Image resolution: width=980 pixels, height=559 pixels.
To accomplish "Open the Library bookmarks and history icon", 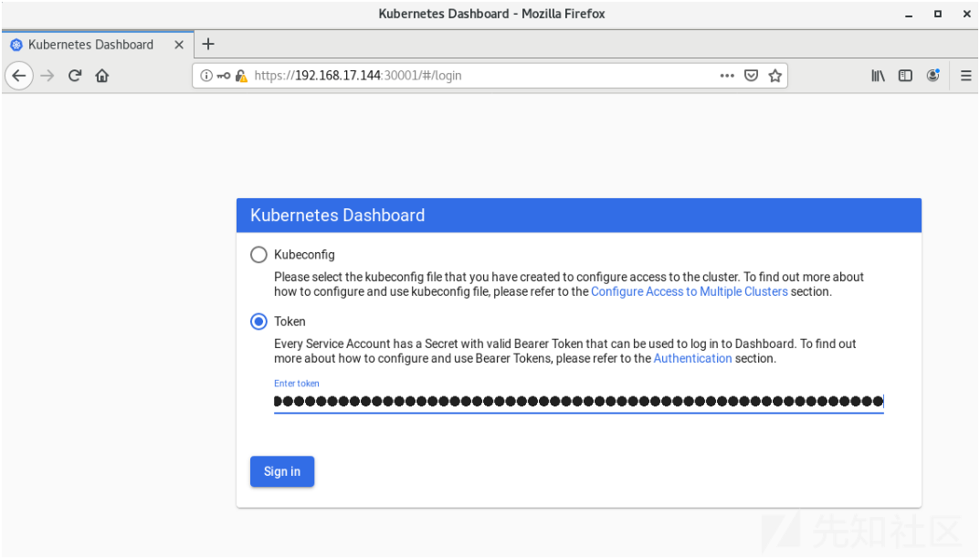I will pyautogui.click(x=878, y=76).
